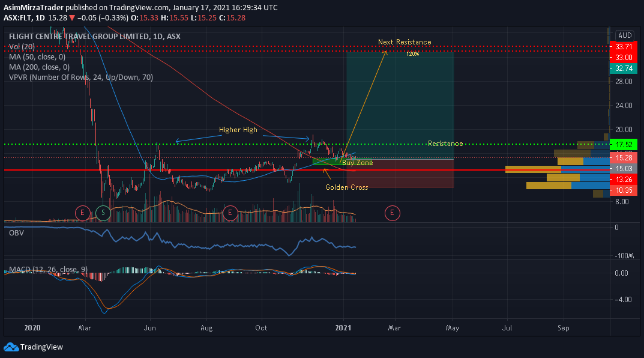644x358 pixels.
Task: Select the VPVR indicator label
Action: tap(81, 77)
